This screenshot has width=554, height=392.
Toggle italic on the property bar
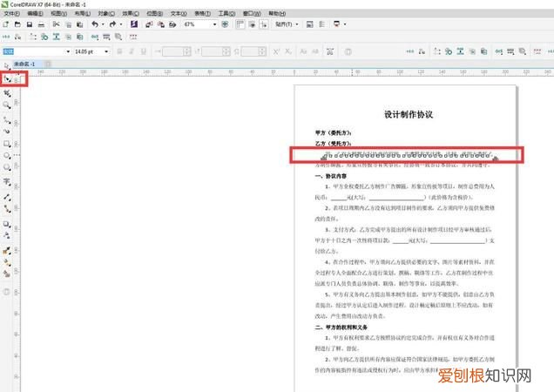[132, 51]
